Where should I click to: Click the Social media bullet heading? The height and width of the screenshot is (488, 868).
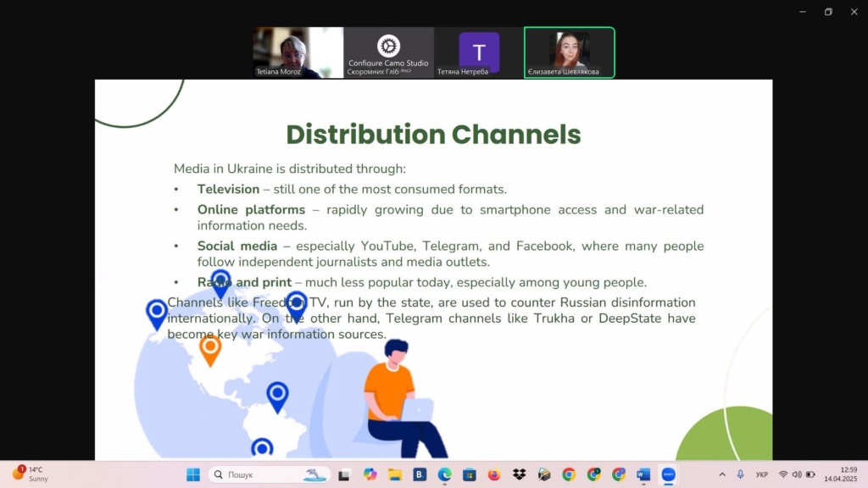[237, 247]
